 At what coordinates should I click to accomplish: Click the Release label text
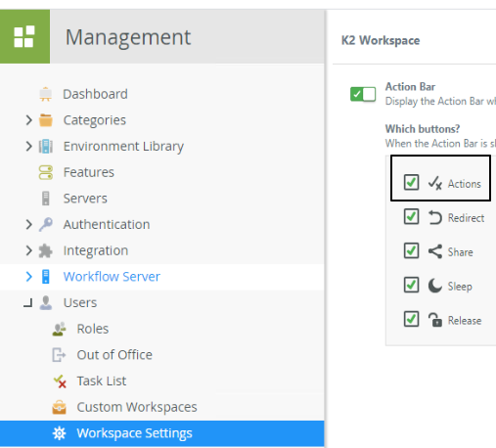pos(465,321)
